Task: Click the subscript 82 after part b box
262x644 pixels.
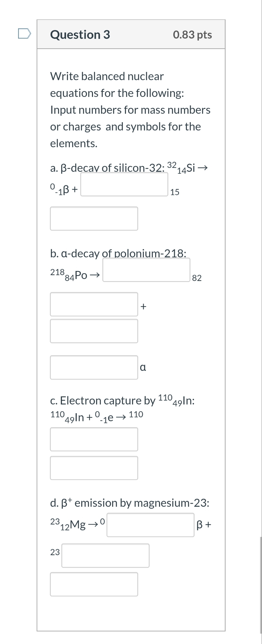Action: click(x=197, y=278)
